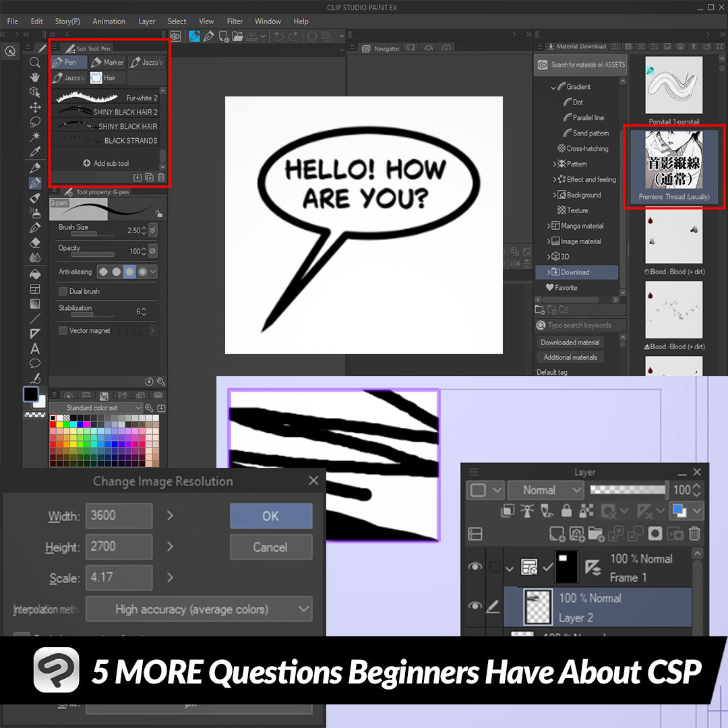Open the layer blending mode Normal dropdown
Screen dimensions: 728x728
[545, 490]
